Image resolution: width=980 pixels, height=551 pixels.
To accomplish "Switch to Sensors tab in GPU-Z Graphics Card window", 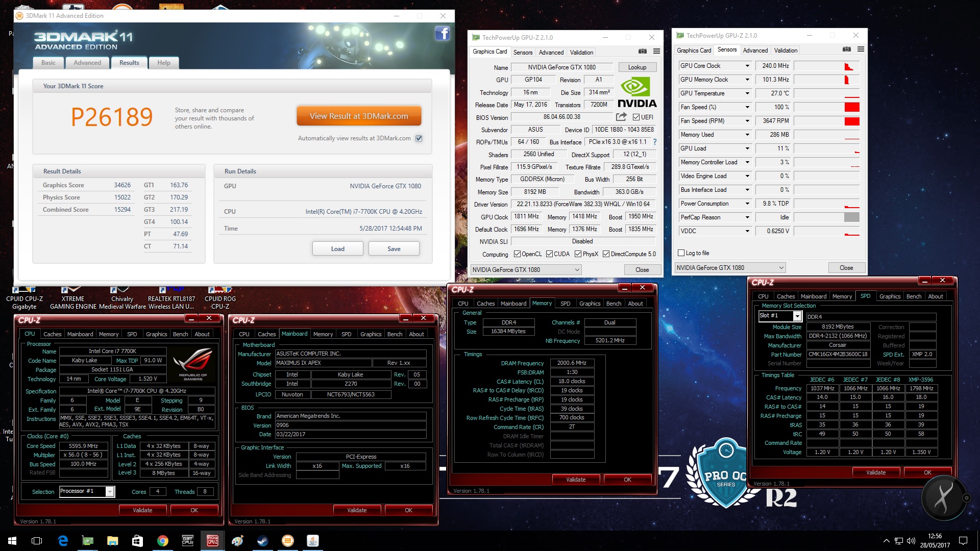I will pos(523,52).
